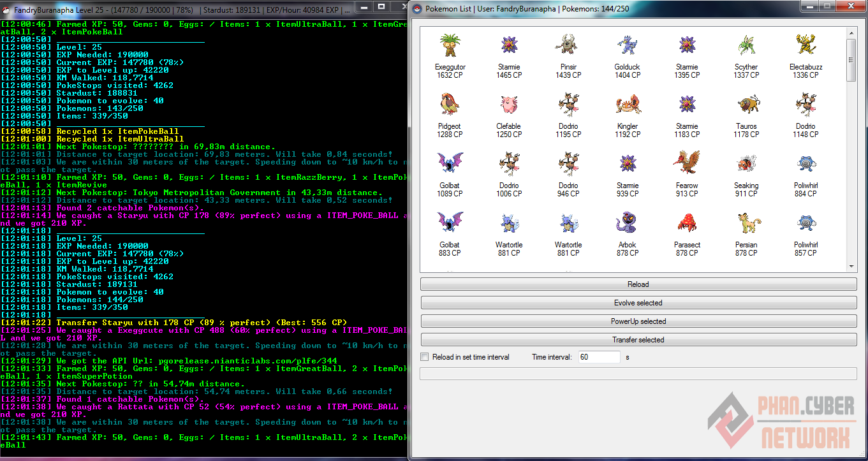Click console line 'Found 1 catchable Pokemon(s).'
Viewport: 868px width, 461px height.
103,399
